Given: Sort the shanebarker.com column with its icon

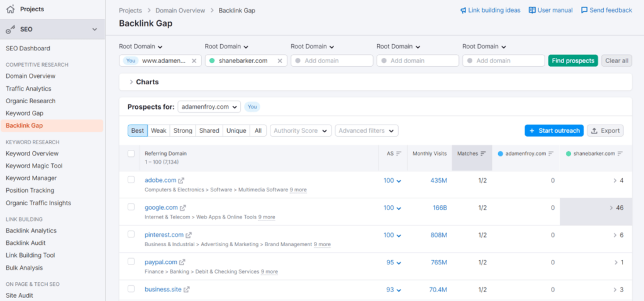Looking at the screenshot, I should coord(620,154).
